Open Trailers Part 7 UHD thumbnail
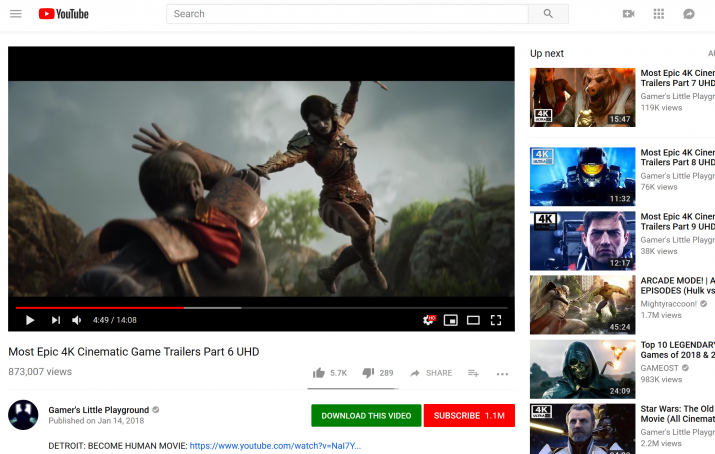The image size is (715, 454). (582, 97)
